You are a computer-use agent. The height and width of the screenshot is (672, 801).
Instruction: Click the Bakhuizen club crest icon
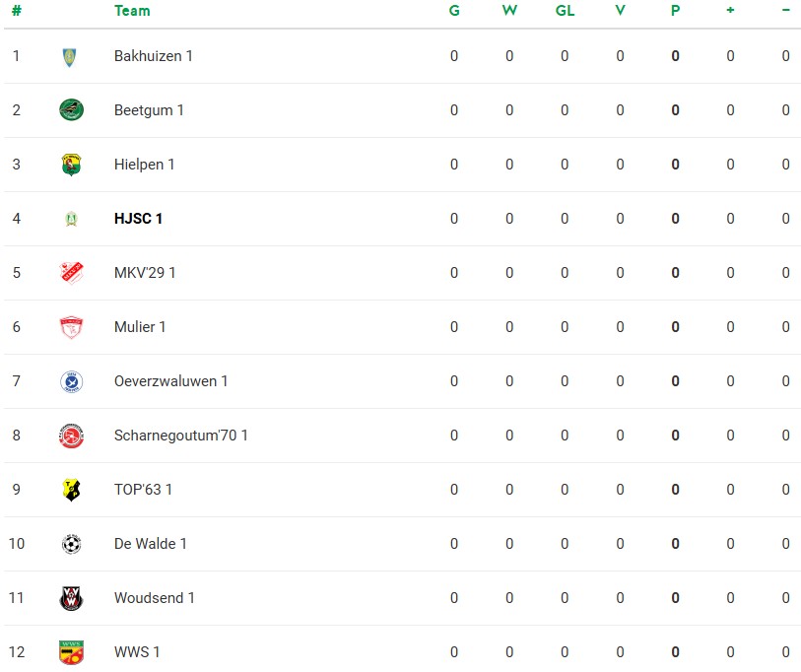(x=70, y=57)
